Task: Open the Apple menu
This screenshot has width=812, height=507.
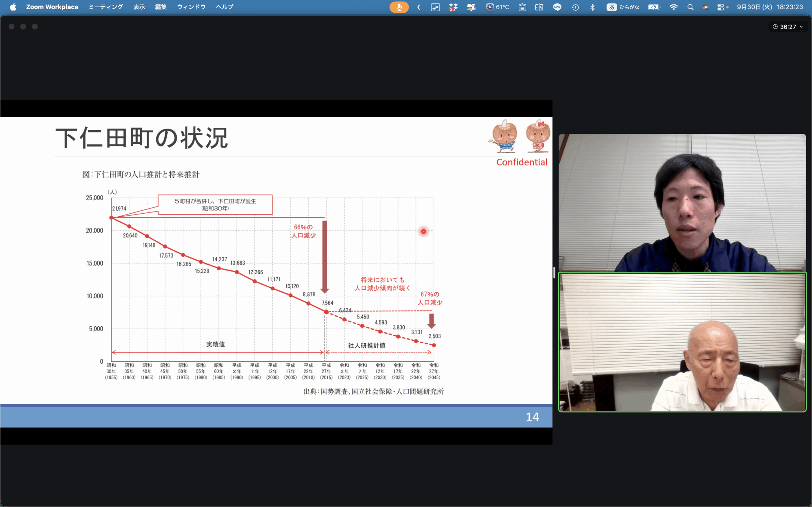Action: coord(13,7)
